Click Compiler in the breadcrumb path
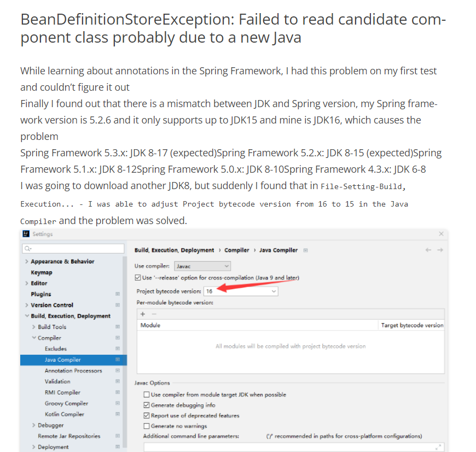The height and width of the screenshot is (452, 476). coord(237,250)
